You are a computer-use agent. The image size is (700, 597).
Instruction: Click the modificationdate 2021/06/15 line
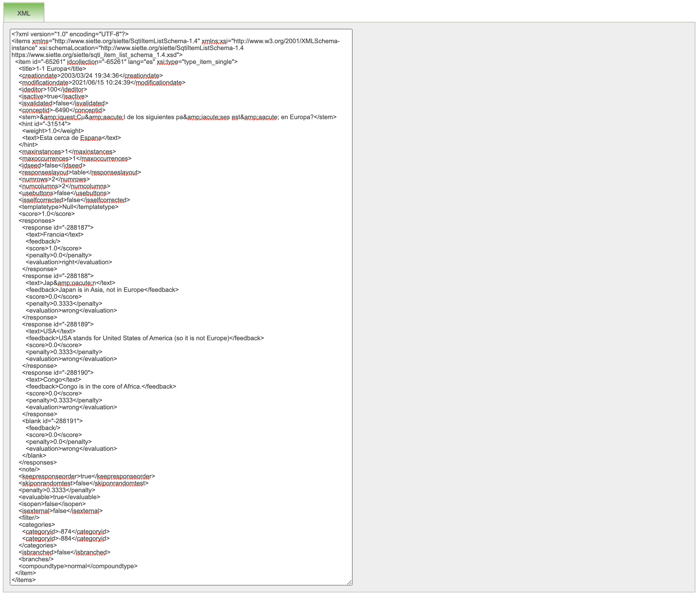[102, 82]
